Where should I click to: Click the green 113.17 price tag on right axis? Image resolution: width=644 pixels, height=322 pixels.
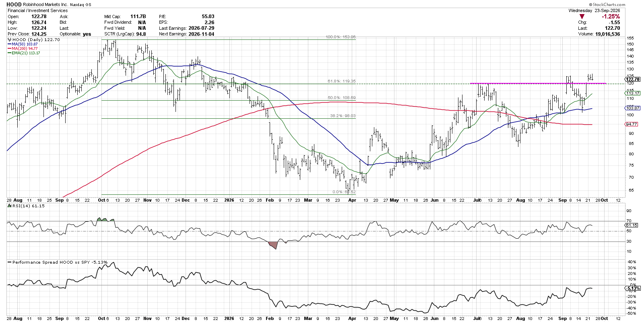click(633, 93)
